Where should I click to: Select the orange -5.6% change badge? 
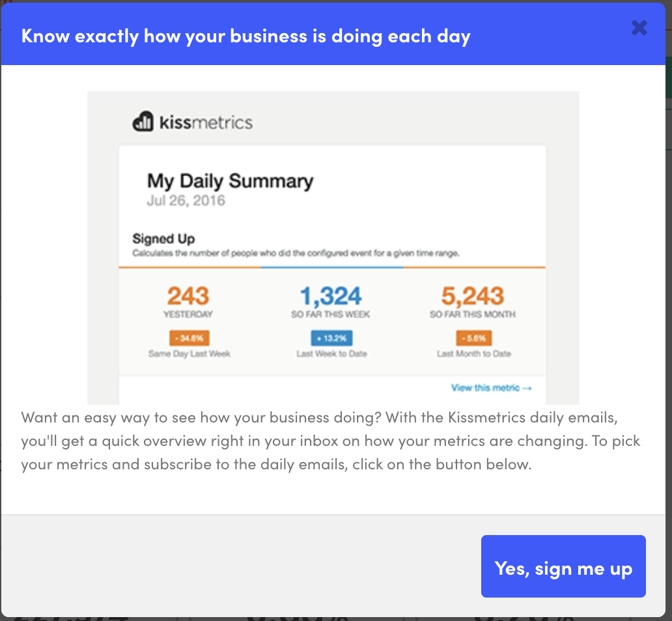(x=475, y=338)
